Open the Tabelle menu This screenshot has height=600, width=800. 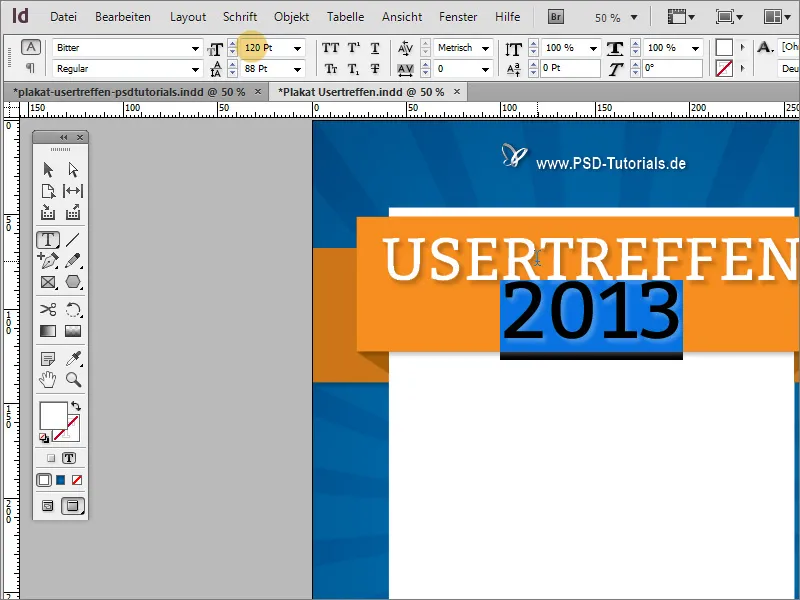(345, 17)
